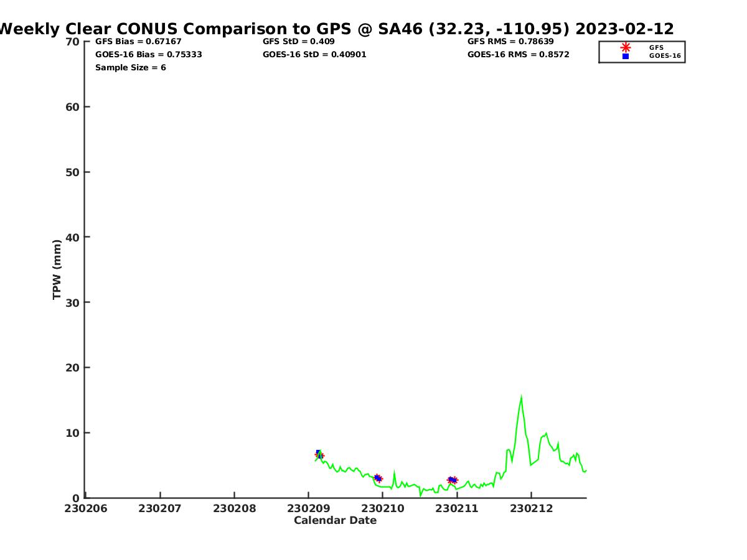Click the Calendar Date axis label
The height and width of the screenshot is (560, 747).
(x=335, y=521)
